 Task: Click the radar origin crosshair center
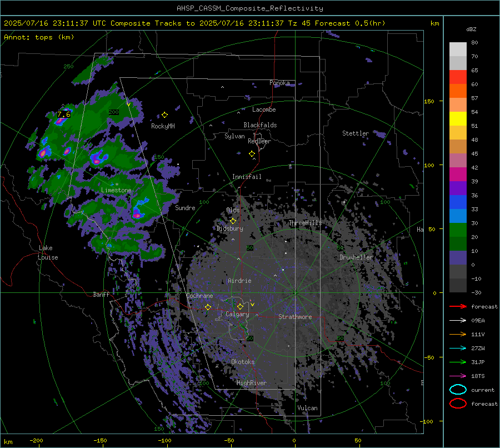tap(296, 292)
